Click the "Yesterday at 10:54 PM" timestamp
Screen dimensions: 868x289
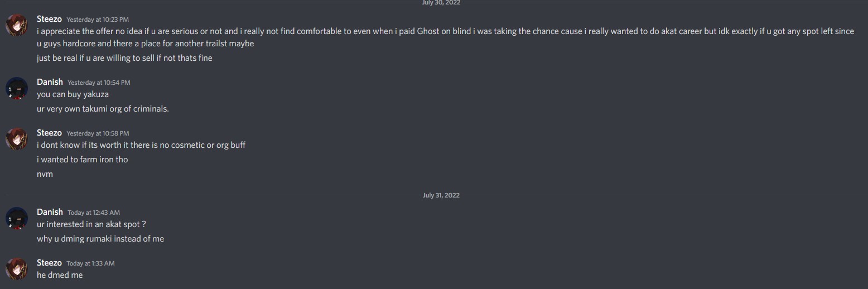pos(99,83)
